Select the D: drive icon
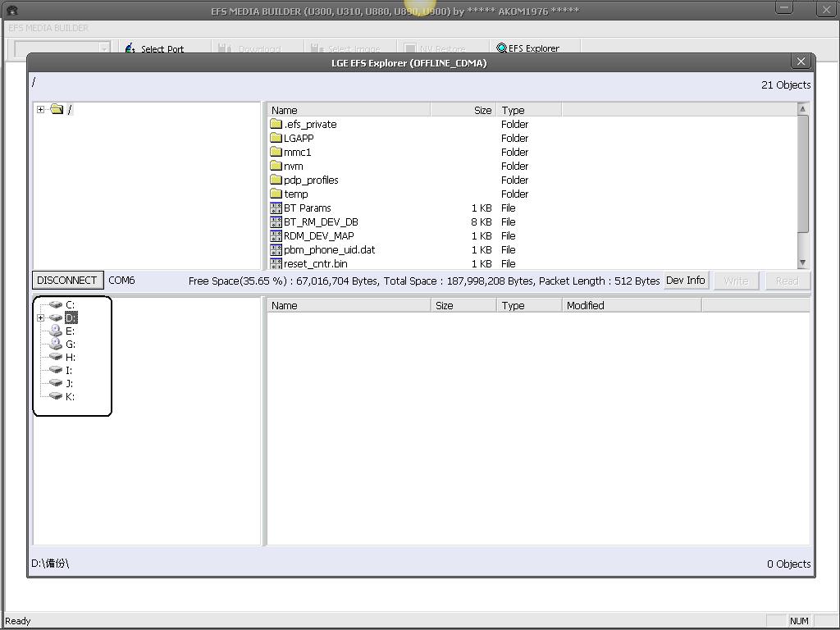 [56, 317]
